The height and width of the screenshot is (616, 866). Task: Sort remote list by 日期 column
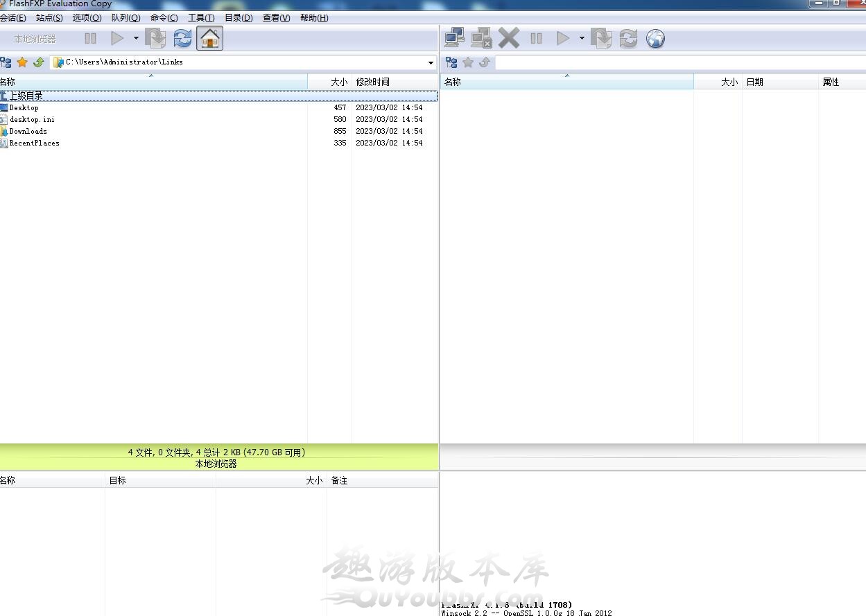pos(781,82)
